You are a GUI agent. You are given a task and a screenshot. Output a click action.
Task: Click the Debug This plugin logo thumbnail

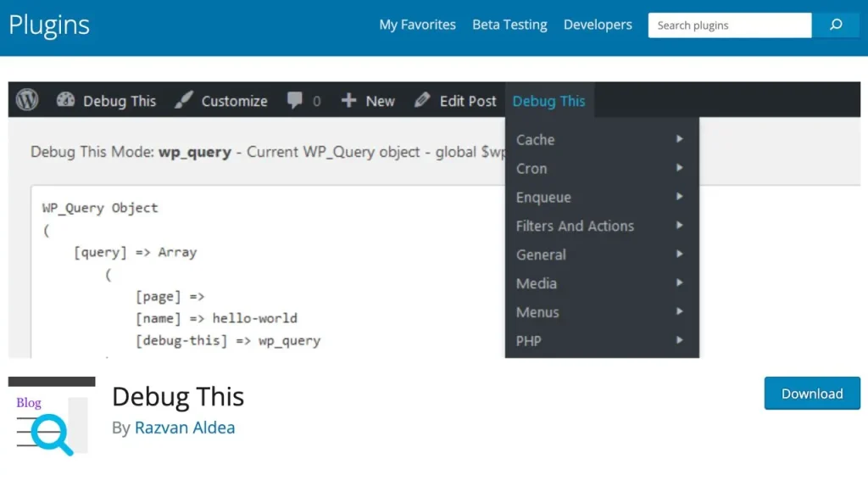click(52, 417)
